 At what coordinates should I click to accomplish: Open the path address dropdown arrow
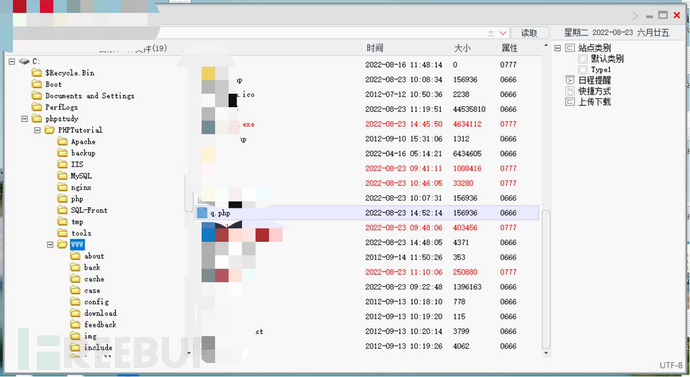coord(503,33)
